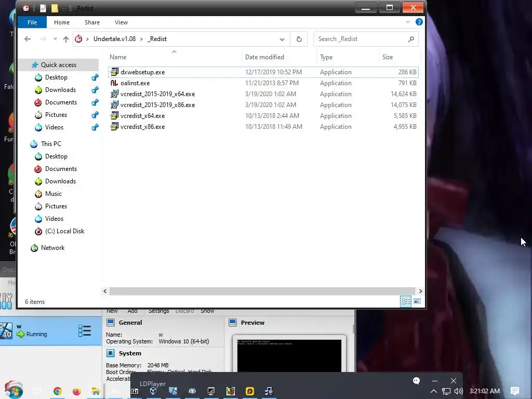Click the General section header in VirtualBox
This screenshot has width=532, height=399.
(x=130, y=323)
